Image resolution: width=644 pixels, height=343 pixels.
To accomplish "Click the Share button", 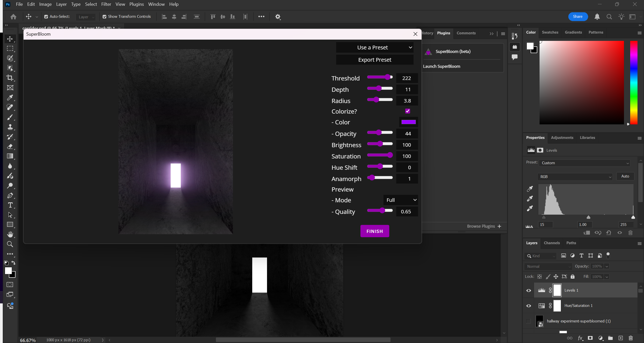I will tap(578, 17).
